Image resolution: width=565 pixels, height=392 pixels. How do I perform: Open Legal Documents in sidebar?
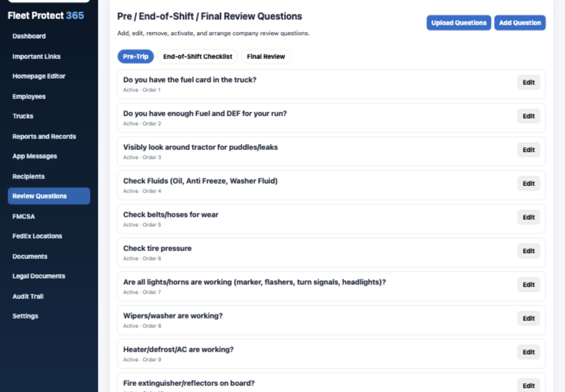point(39,276)
